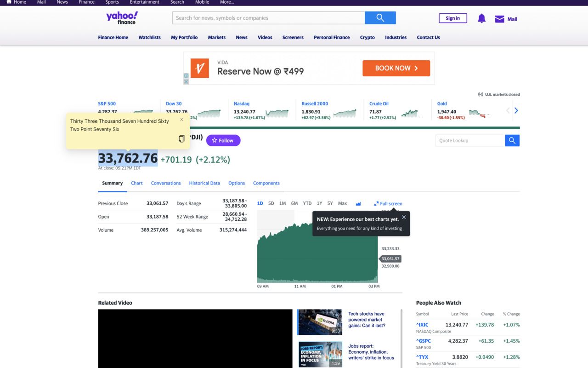Image resolution: width=588 pixels, height=368 pixels.
Task: Click the VIDA ad logo
Action: (x=200, y=68)
